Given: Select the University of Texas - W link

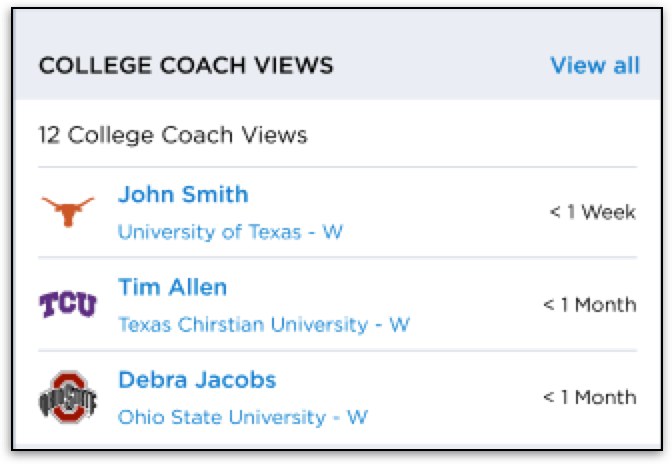Looking at the screenshot, I should (230, 232).
